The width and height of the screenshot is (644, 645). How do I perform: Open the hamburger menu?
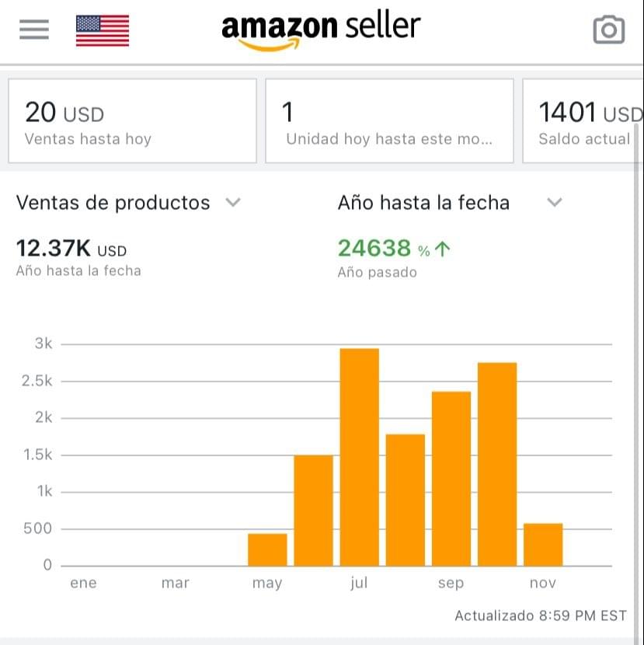point(33,30)
